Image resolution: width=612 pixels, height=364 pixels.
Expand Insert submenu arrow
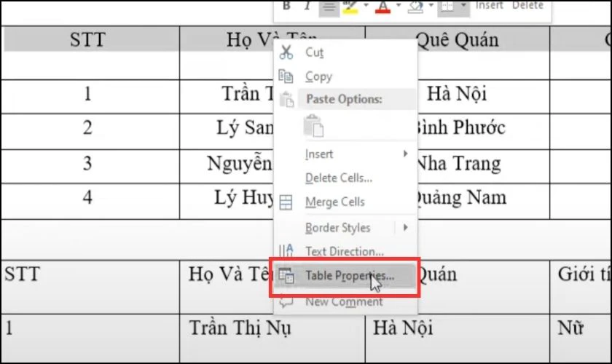(406, 154)
